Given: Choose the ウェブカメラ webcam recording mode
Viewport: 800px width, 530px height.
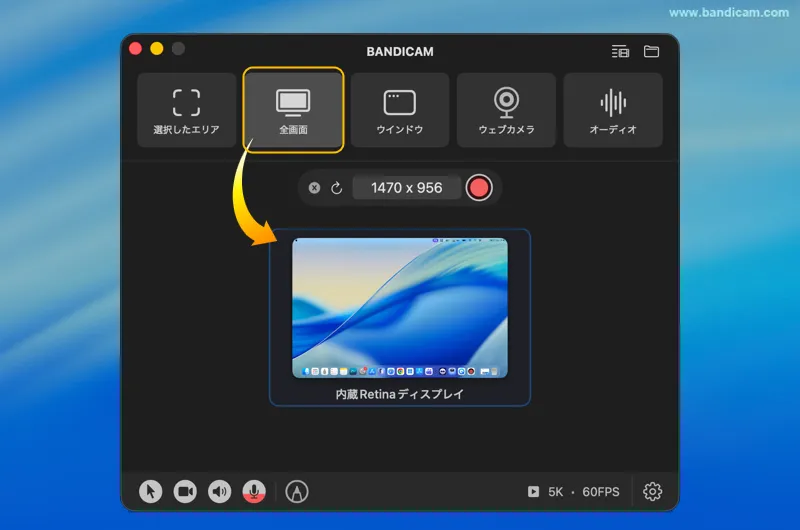Looking at the screenshot, I should point(506,110).
